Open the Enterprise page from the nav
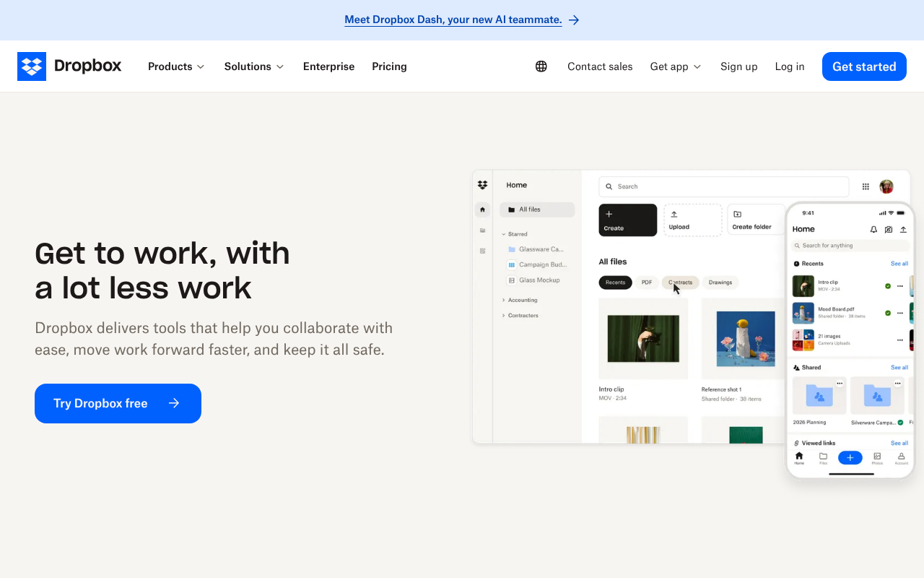The height and width of the screenshot is (578, 924). click(x=328, y=66)
